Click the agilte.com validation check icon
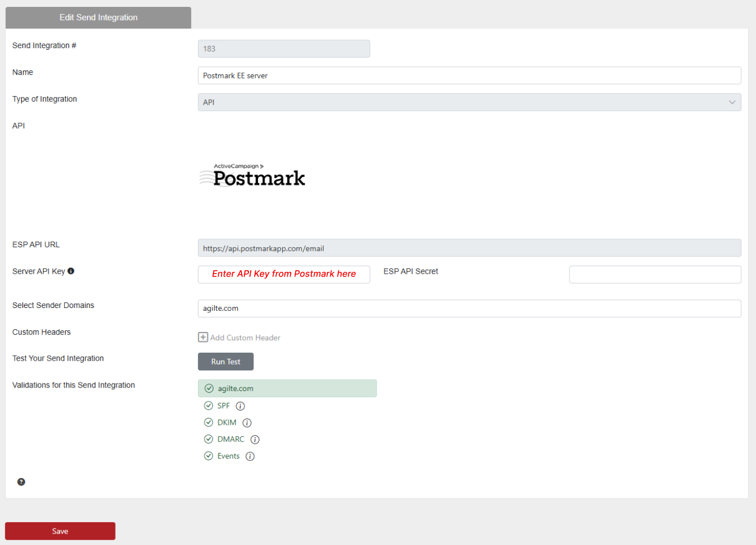Screen dimensions: 756x545 tap(209, 388)
